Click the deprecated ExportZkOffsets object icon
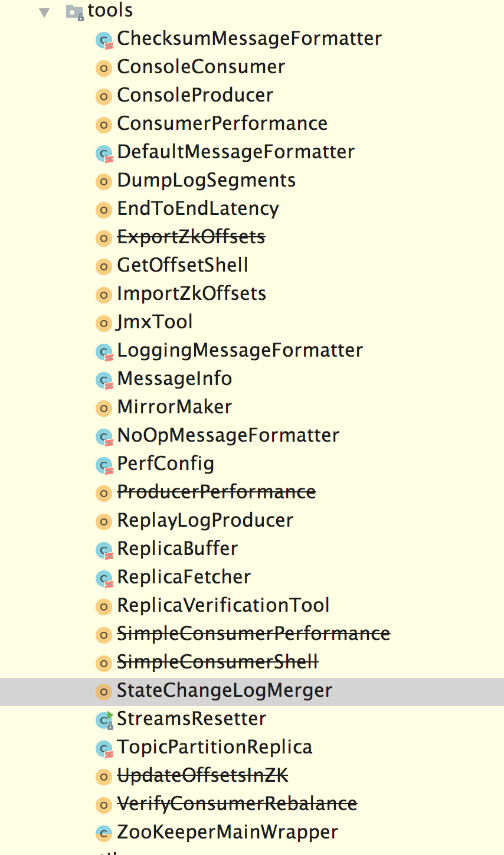This screenshot has height=855, width=504. point(103,238)
